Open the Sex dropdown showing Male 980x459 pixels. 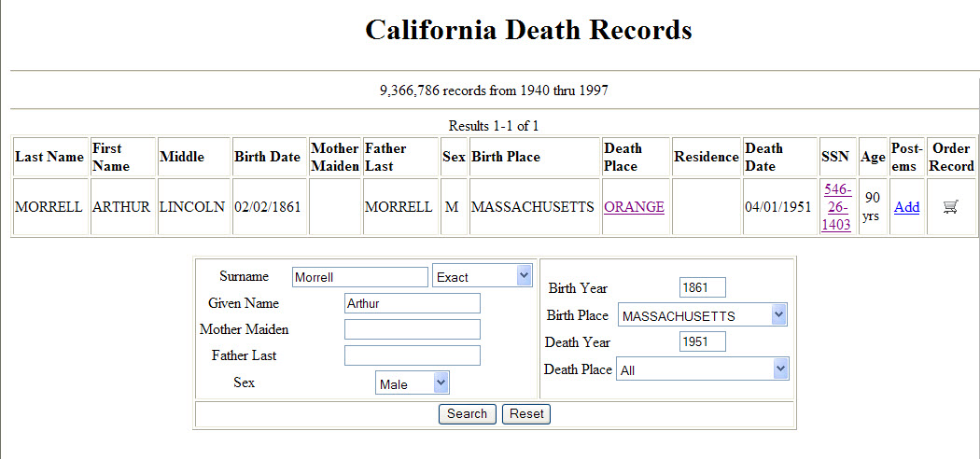click(413, 383)
